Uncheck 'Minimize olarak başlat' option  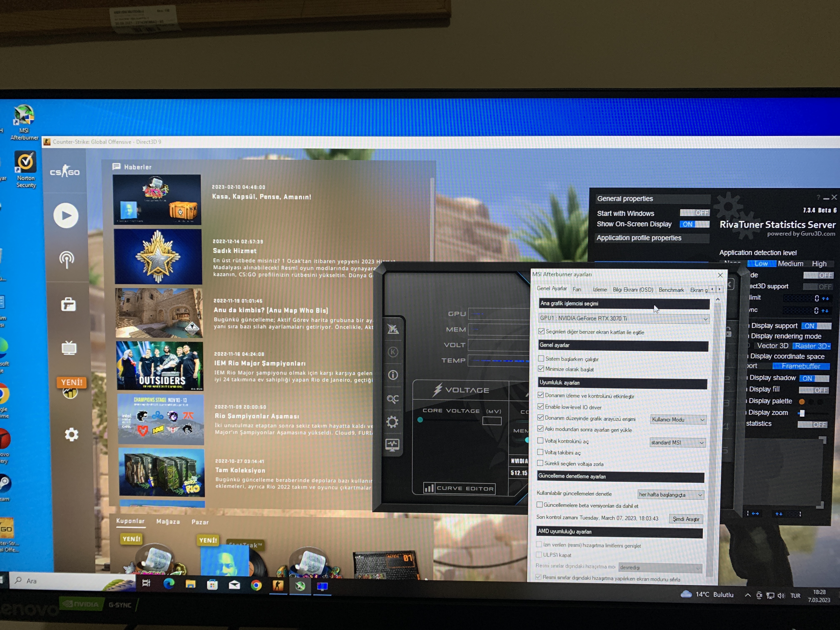tap(541, 369)
